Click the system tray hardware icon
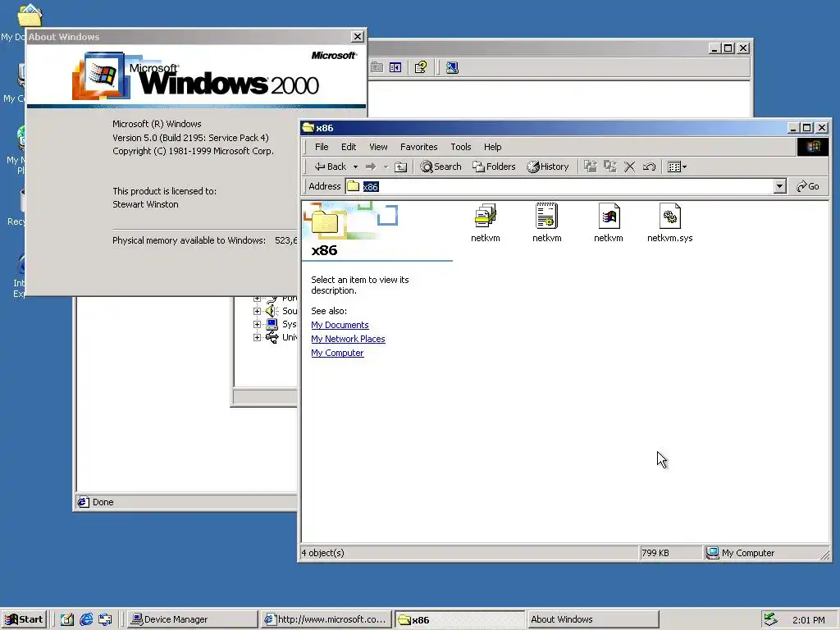Screen dimensions: 840x630 pyautogui.click(x=770, y=619)
